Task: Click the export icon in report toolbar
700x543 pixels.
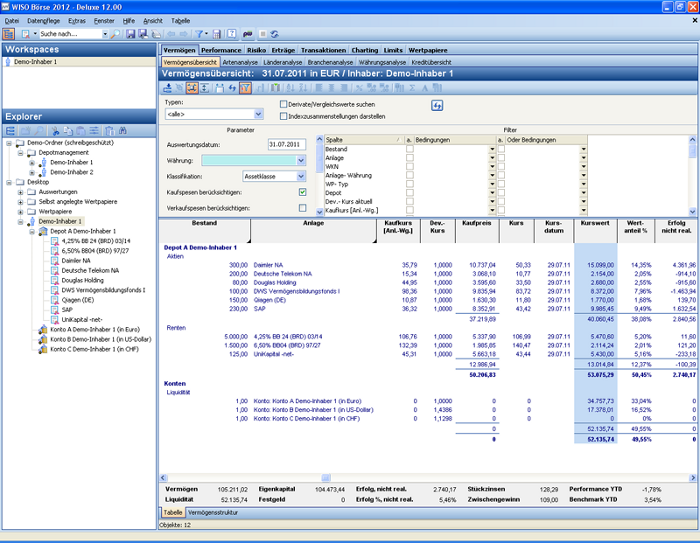Action: (x=167, y=88)
